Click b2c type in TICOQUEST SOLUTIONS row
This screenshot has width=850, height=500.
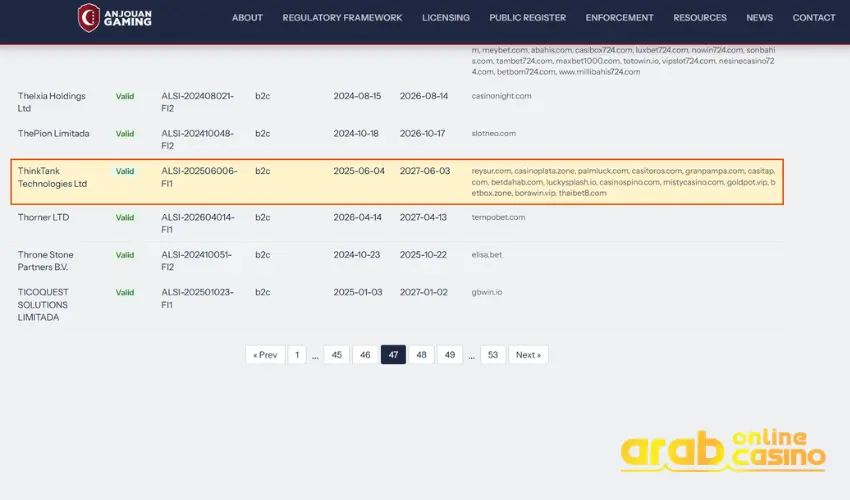click(x=262, y=292)
